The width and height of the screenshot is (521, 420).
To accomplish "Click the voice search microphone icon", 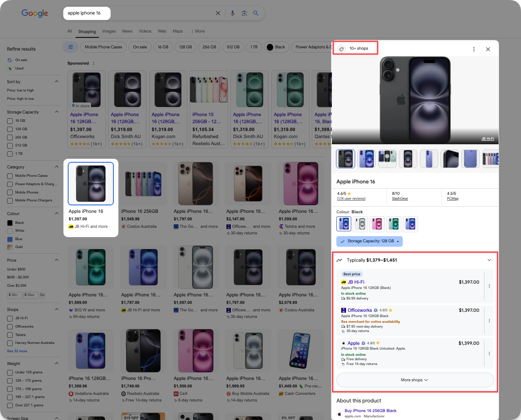I will pos(233,13).
